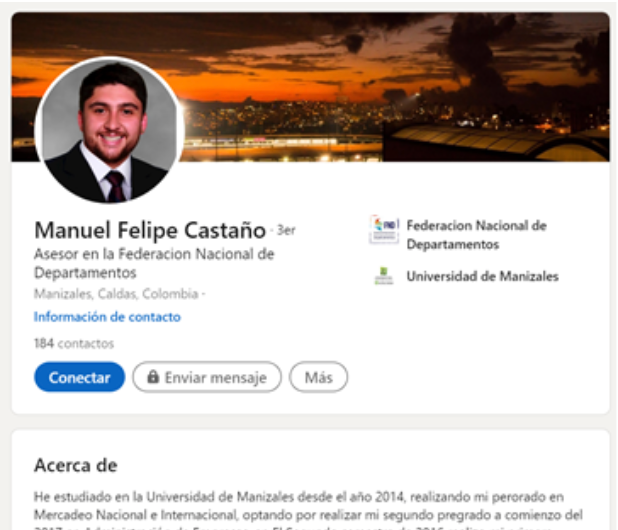Image resolution: width=618 pixels, height=530 pixels.
Task: Open Federacion Nacional de Departamentos company link
Action: (x=477, y=235)
